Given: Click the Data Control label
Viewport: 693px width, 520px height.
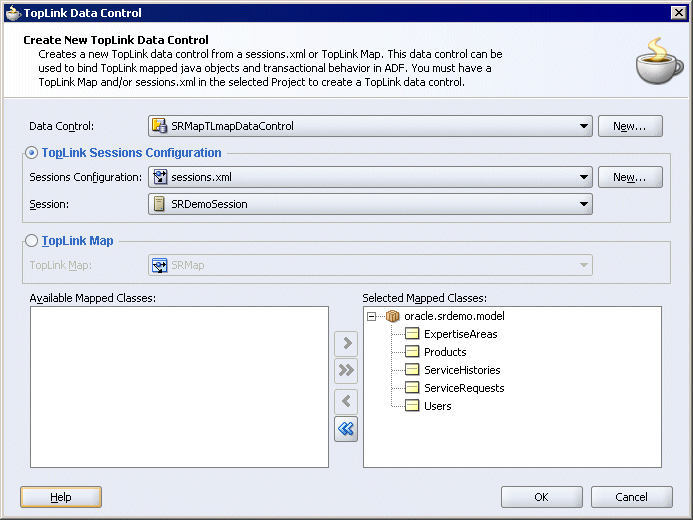Looking at the screenshot, I should 61,126.
